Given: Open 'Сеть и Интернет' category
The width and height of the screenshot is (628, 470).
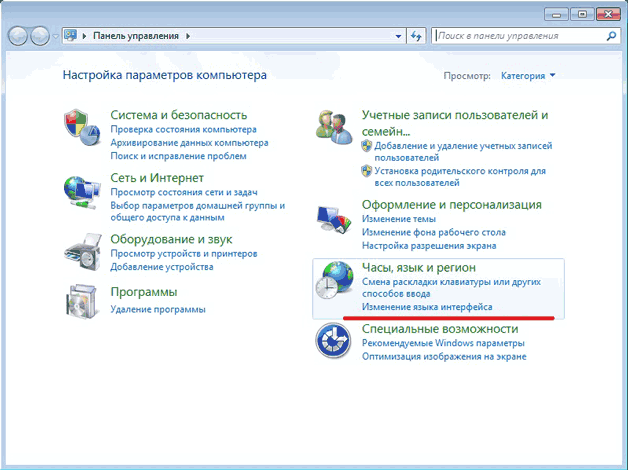Looking at the screenshot, I should click(x=157, y=178).
